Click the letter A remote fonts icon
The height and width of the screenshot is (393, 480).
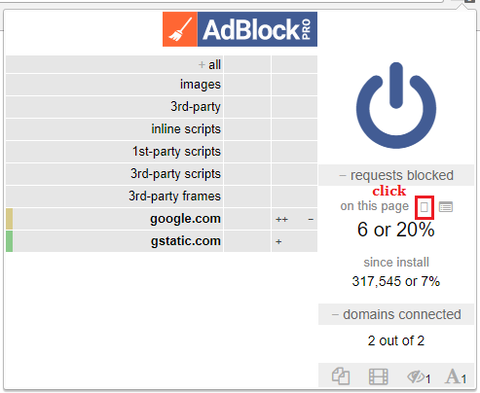pyautogui.click(x=456, y=377)
